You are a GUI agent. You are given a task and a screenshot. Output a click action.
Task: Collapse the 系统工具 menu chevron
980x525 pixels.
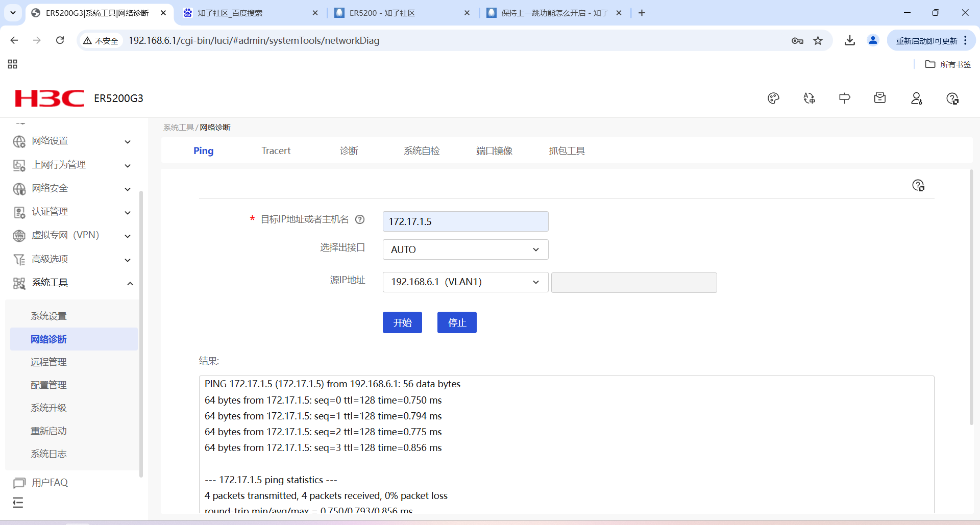click(130, 283)
